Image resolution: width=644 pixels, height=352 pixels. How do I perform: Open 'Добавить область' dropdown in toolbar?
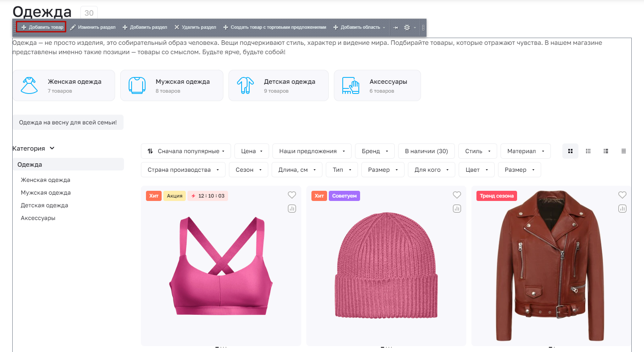click(x=359, y=27)
